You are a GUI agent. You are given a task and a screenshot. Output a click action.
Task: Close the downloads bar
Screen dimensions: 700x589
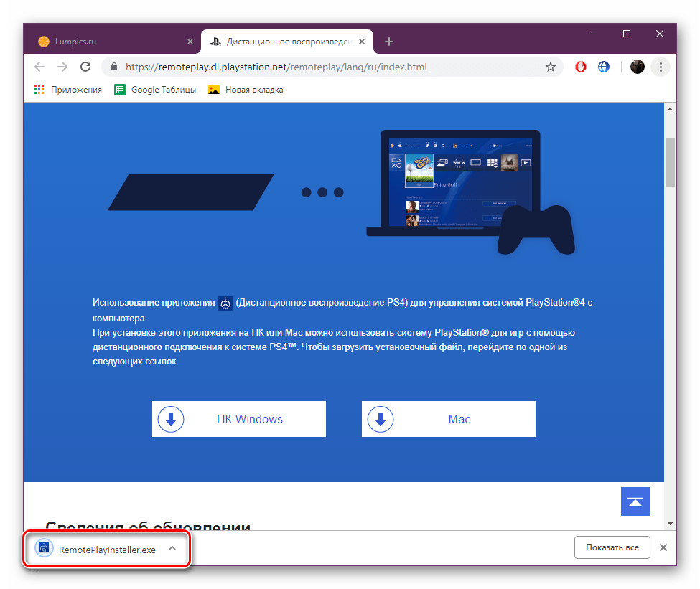tap(663, 547)
